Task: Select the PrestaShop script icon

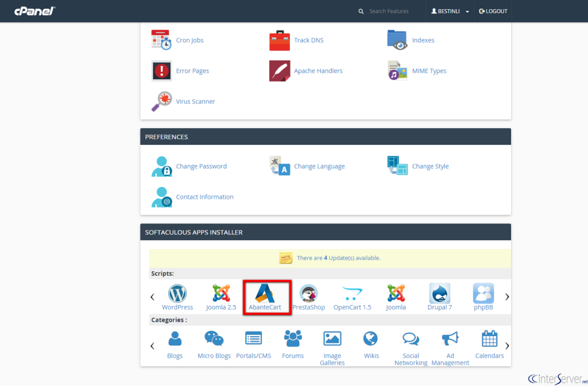Action: click(308, 294)
